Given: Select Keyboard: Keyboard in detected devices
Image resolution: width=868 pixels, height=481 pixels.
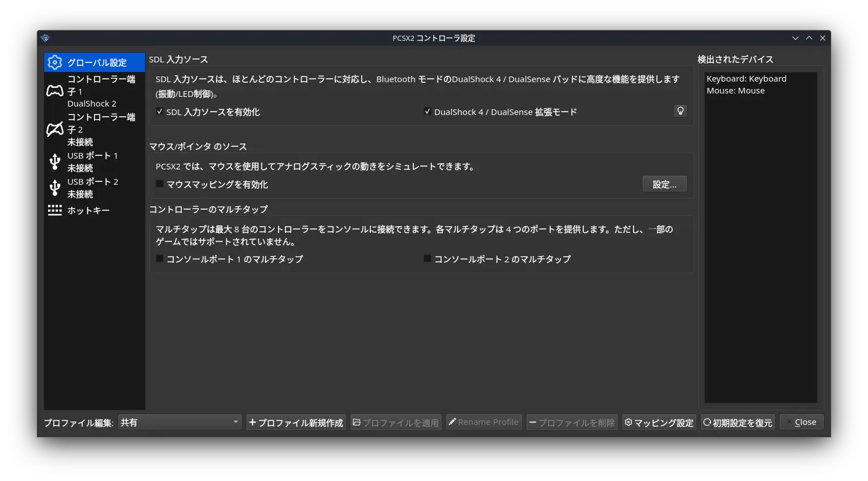Looking at the screenshot, I should [x=746, y=79].
